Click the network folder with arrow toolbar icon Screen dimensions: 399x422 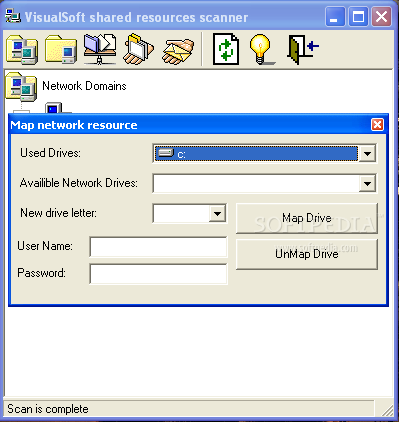pos(100,49)
